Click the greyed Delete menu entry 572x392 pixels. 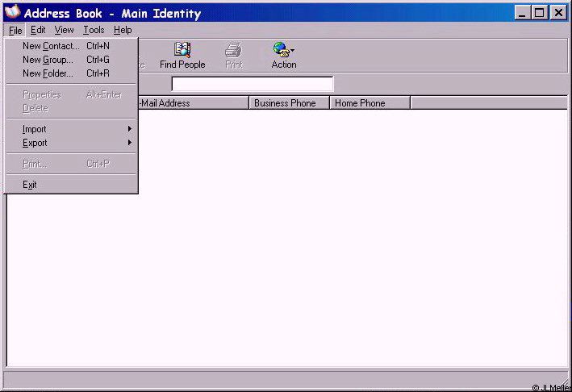tap(71, 108)
